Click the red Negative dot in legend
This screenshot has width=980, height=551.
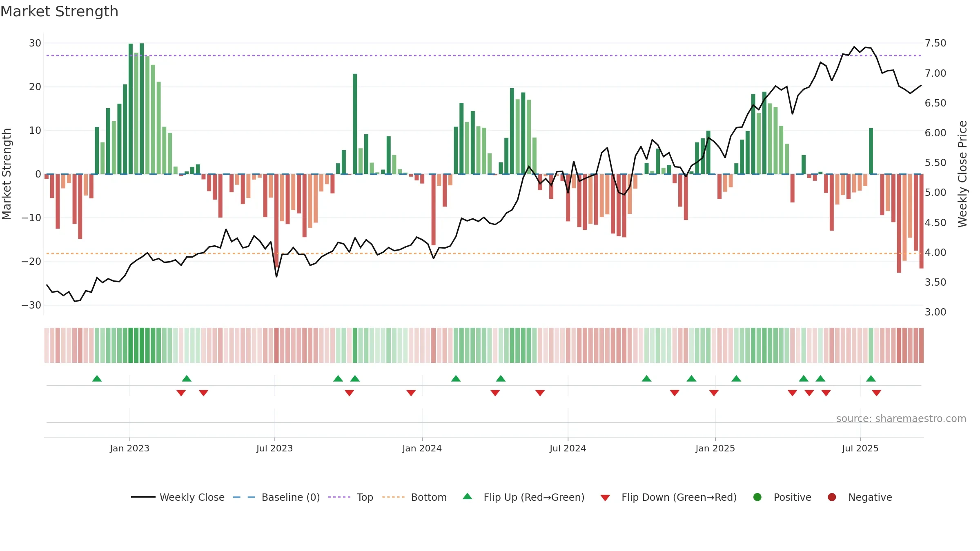click(832, 497)
